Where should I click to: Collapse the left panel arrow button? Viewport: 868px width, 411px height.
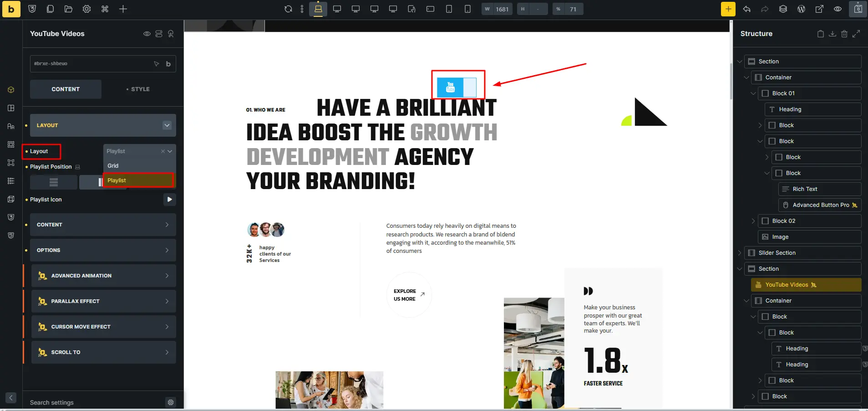tap(11, 398)
